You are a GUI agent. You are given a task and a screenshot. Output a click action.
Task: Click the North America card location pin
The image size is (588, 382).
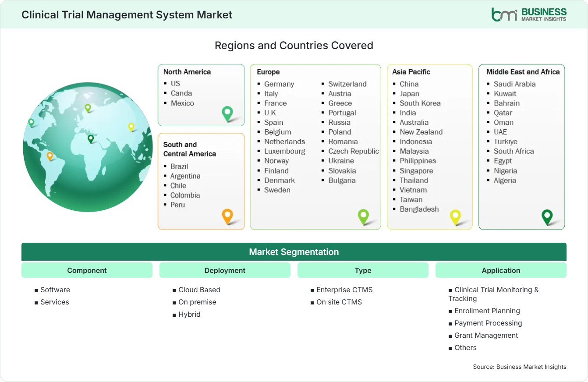(227, 114)
